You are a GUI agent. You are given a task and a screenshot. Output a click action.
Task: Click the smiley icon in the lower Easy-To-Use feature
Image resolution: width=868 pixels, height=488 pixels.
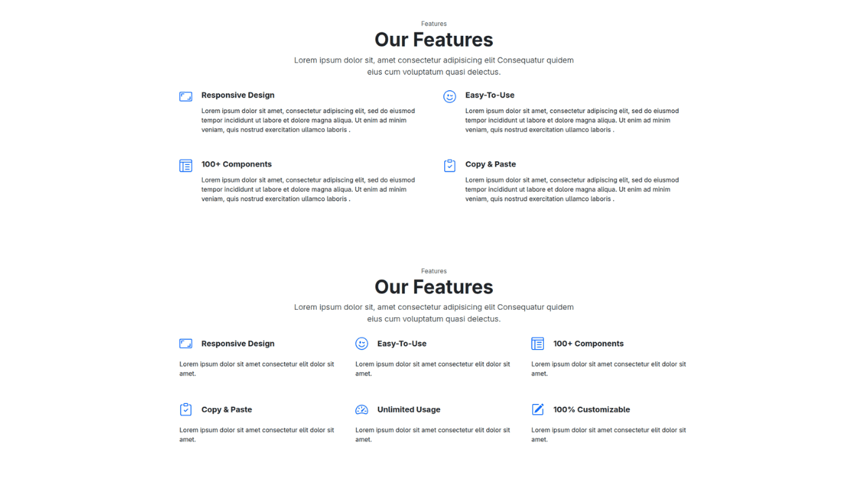[x=361, y=344]
